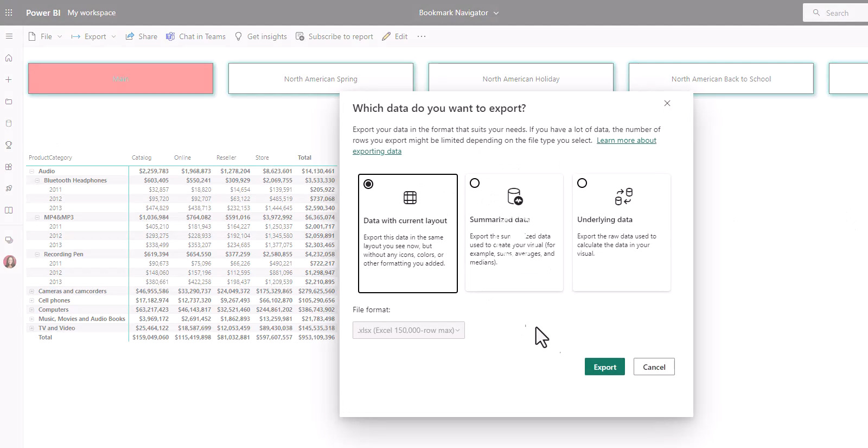Click Edit in the toolbar
The height and width of the screenshot is (448, 868).
coord(395,36)
